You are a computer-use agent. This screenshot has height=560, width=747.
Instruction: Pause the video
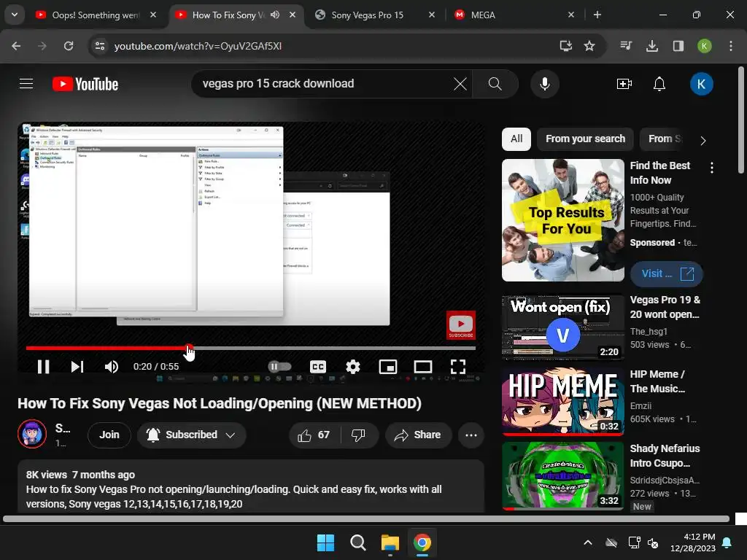coord(43,367)
